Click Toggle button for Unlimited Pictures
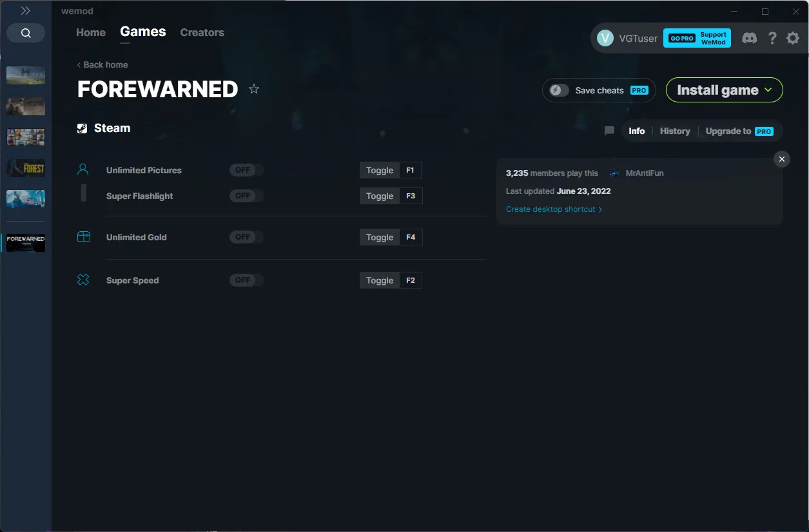Viewport: 809px width, 532px height. click(380, 170)
